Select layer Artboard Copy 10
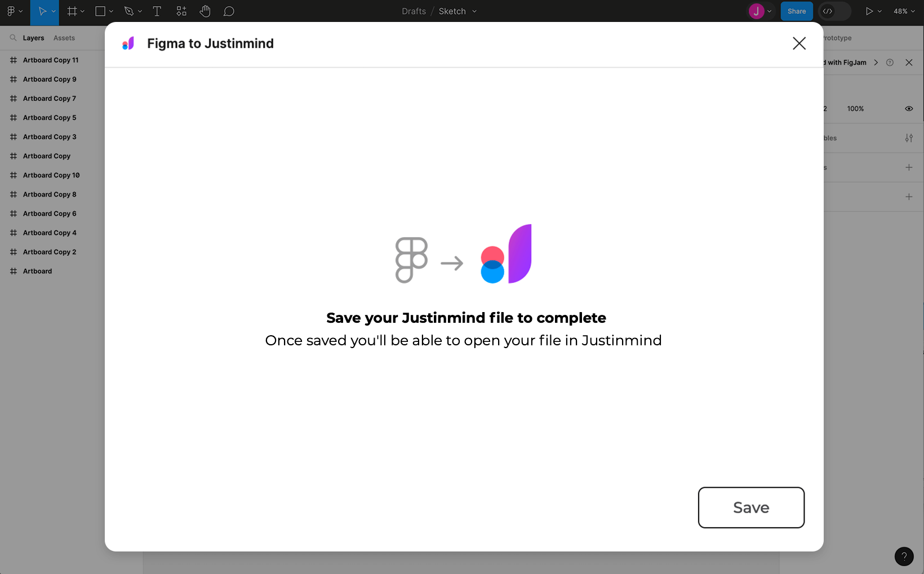Screen dimensions: 924x574 pyautogui.click(x=52, y=175)
